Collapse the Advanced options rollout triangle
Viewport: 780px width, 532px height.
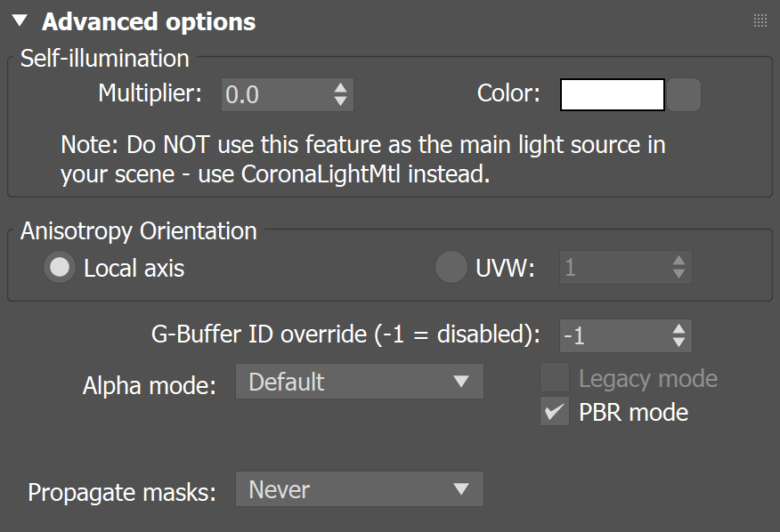point(20,20)
